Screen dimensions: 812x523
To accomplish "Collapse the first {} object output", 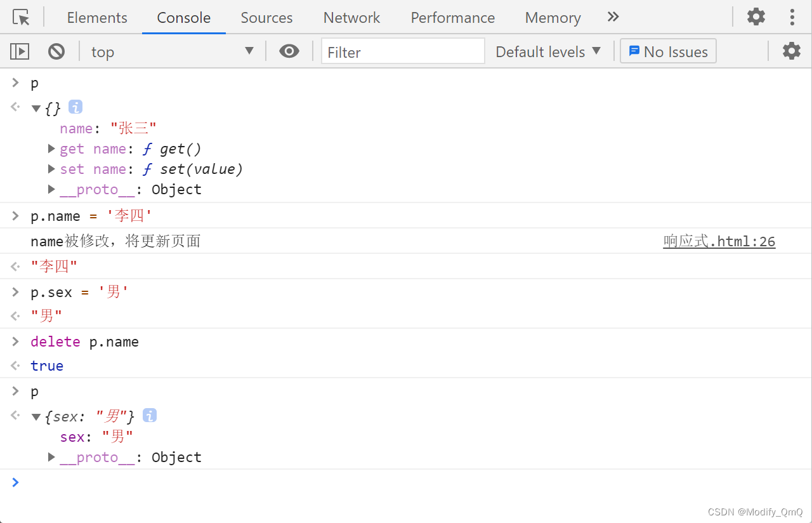I will (36, 109).
